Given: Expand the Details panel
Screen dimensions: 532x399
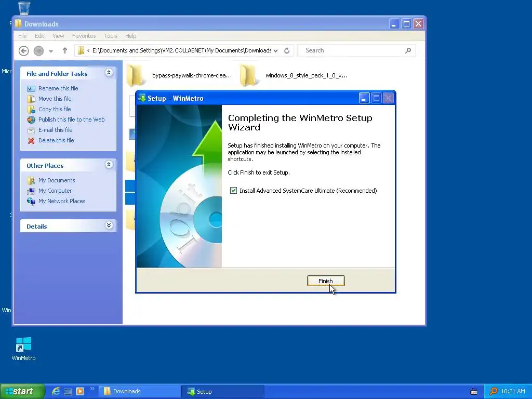Looking at the screenshot, I should [109, 225].
